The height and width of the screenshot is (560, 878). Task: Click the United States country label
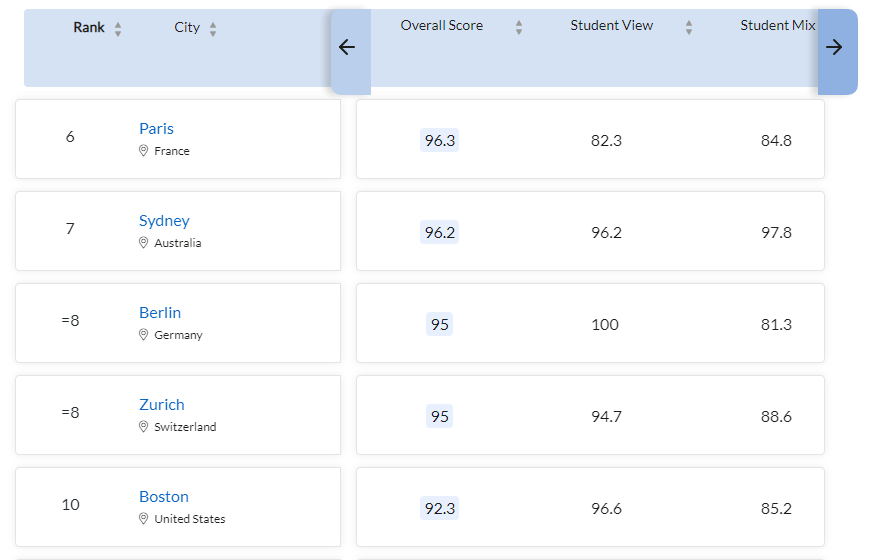[189, 519]
